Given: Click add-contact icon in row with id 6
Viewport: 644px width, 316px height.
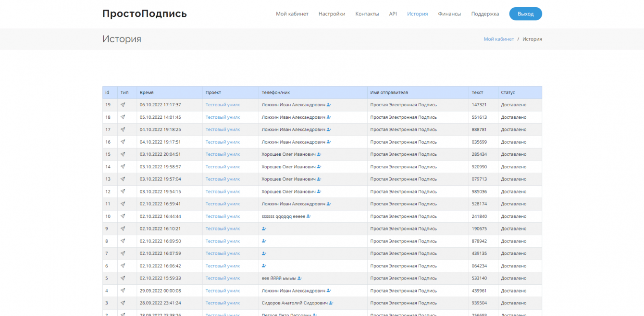Looking at the screenshot, I should (264, 265).
